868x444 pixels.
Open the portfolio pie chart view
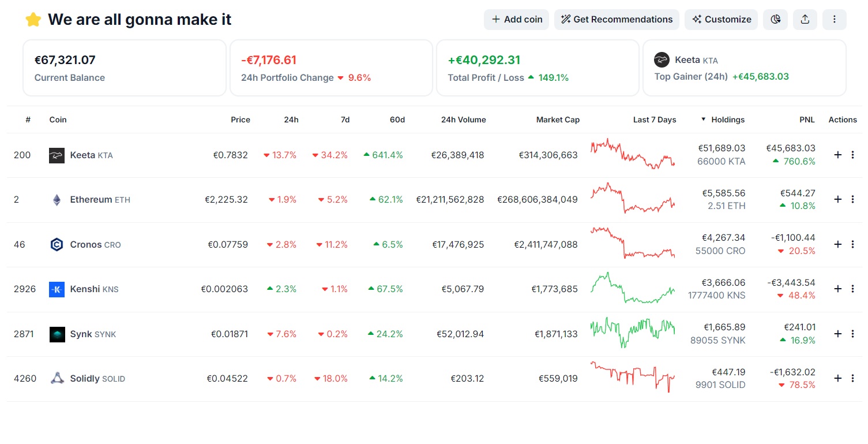[x=776, y=20]
